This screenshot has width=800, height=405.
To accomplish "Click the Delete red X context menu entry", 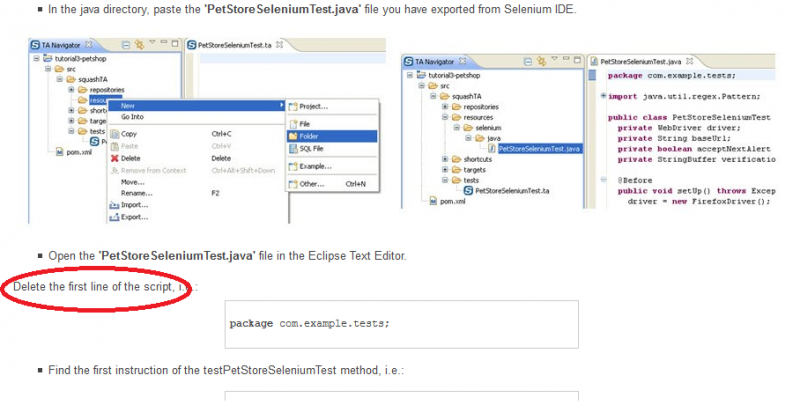I will [x=114, y=158].
